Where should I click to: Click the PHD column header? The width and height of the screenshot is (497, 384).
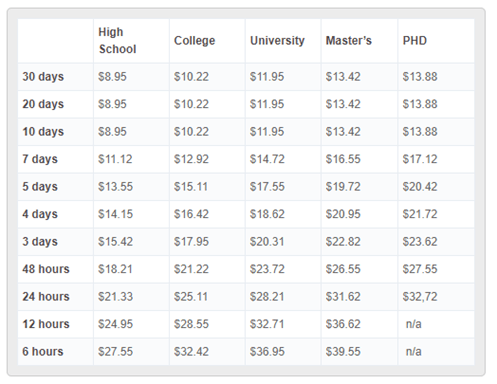415,41
